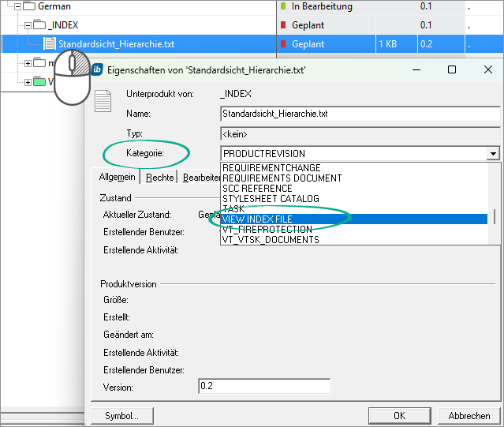
Task: Click the red Geplant status marker of Standardsicht_Hierarchie.txt
Action: coord(283,44)
